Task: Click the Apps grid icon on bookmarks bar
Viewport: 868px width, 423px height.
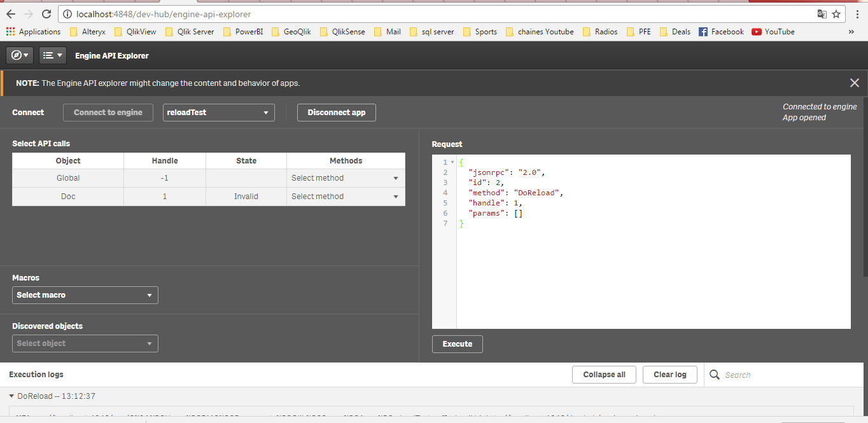Action: [x=11, y=31]
